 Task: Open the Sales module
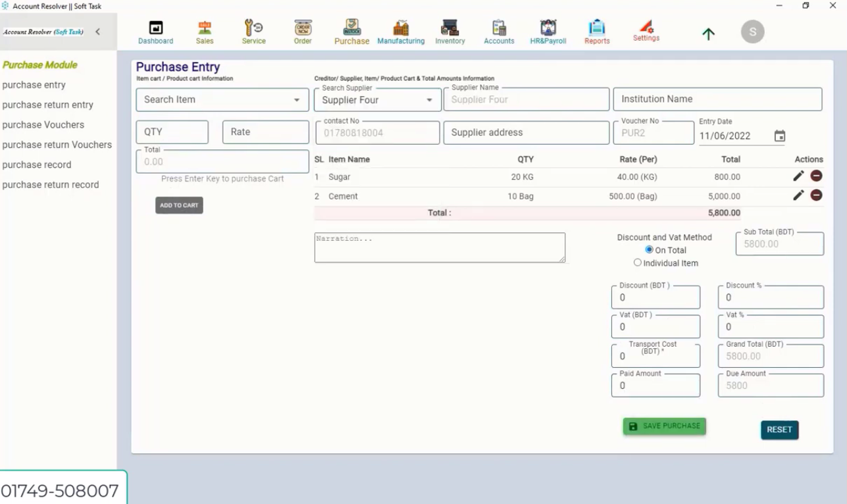[x=204, y=32]
